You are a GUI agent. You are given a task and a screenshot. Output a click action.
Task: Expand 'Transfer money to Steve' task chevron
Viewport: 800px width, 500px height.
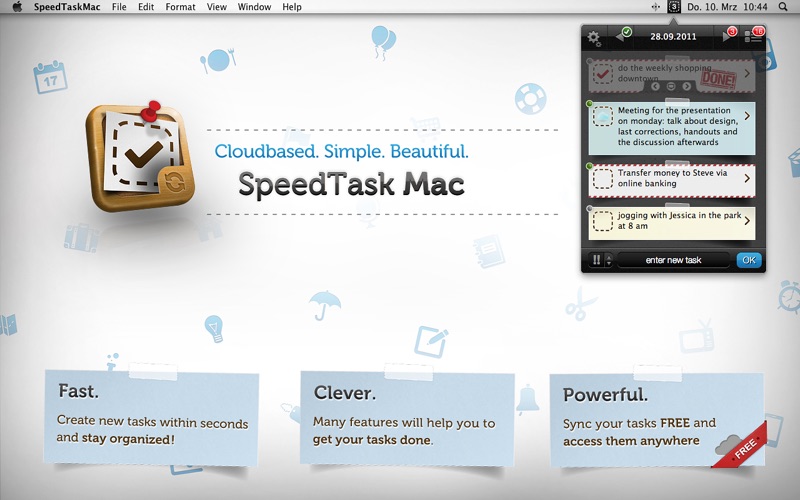click(x=746, y=179)
